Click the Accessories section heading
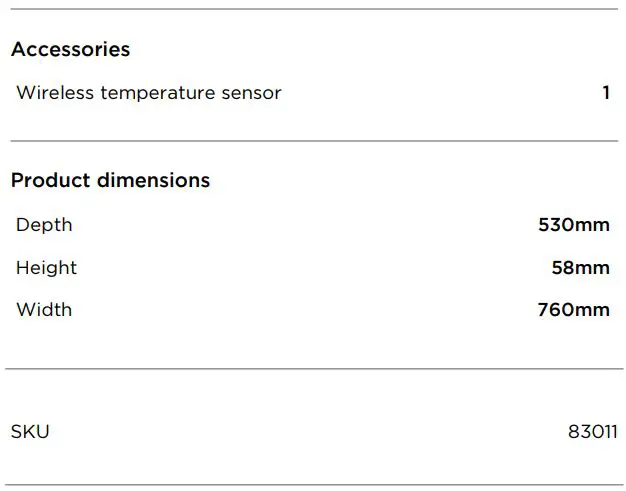 coord(70,49)
